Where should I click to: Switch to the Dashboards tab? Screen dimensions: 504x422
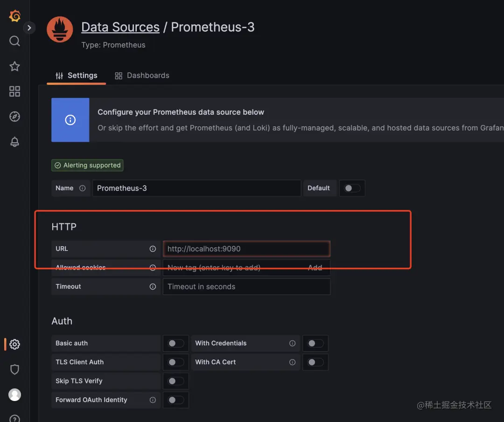click(142, 76)
